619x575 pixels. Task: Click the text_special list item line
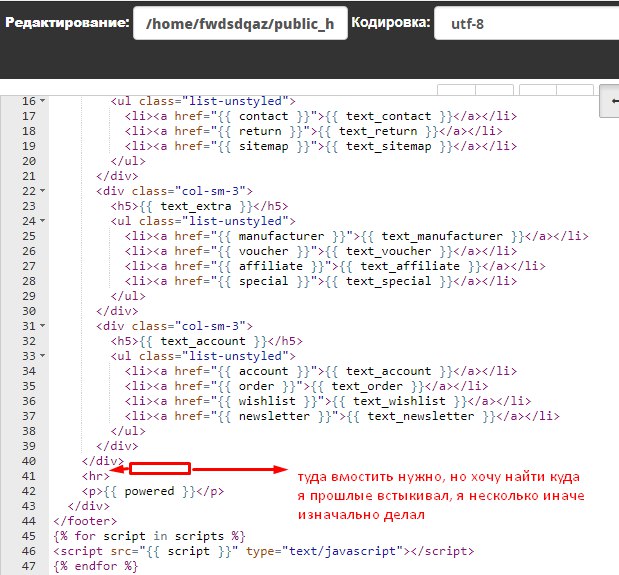tap(321, 281)
